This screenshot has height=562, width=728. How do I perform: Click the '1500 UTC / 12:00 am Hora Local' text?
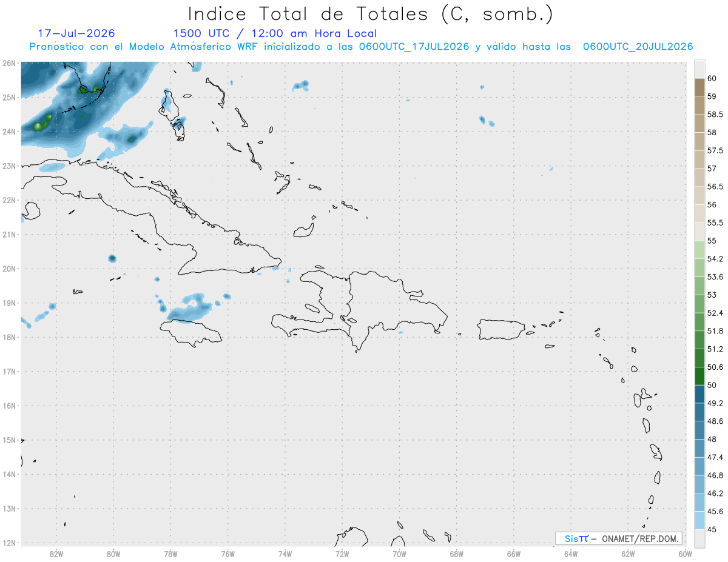click(275, 33)
